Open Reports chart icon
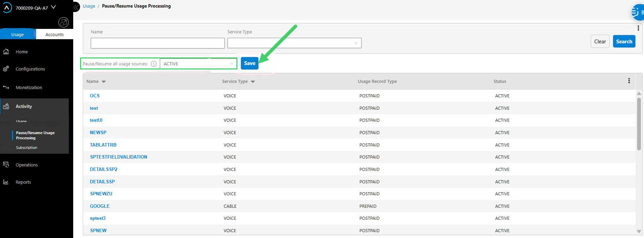 point(6,182)
